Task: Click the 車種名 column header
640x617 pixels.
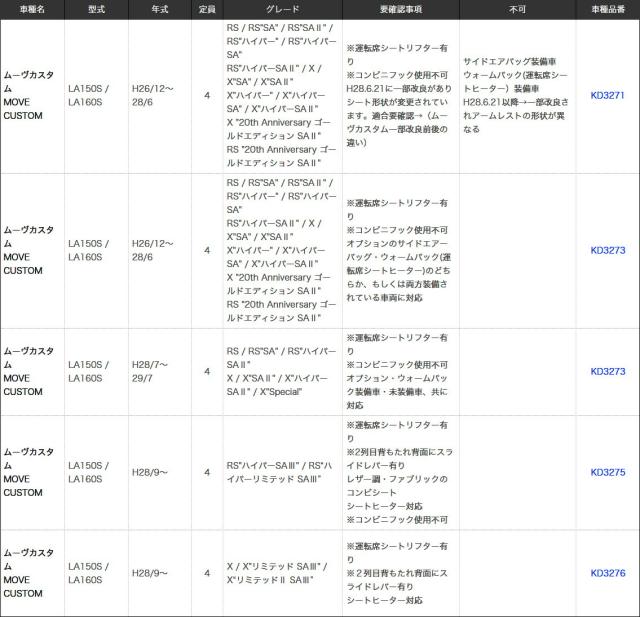Action: [32, 10]
